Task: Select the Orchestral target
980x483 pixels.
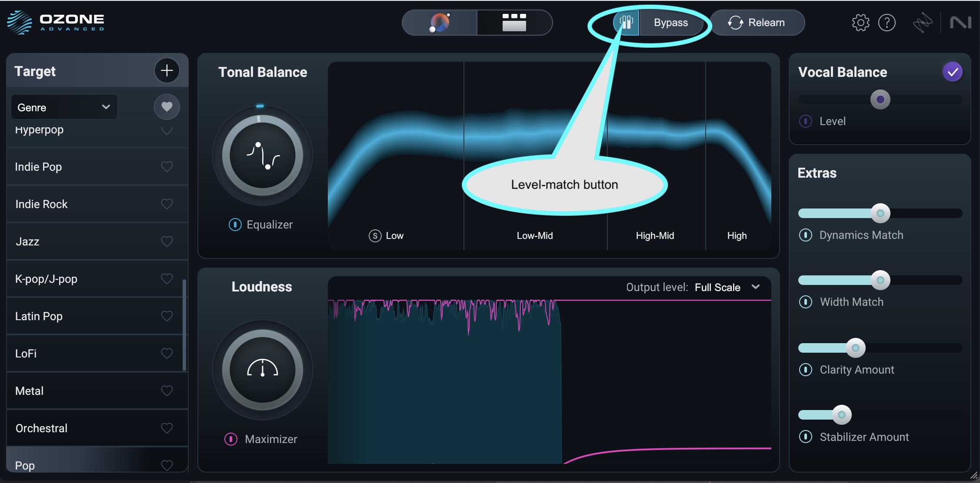Action: [97, 428]
